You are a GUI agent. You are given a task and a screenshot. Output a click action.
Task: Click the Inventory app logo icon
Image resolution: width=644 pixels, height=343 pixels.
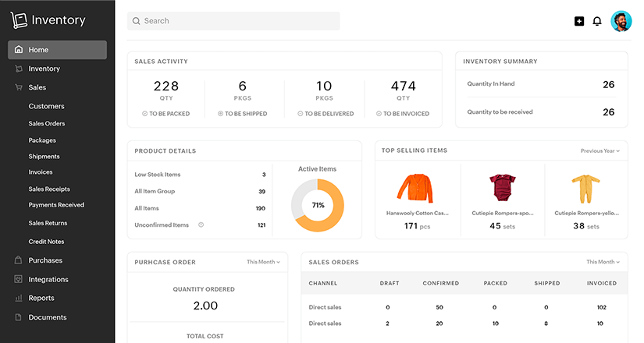coord(19,20)
